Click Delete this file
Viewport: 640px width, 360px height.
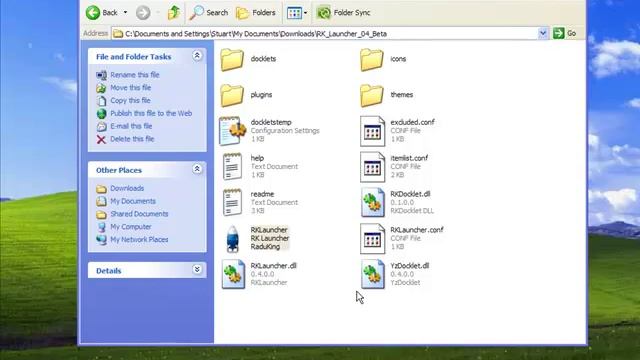pos(132,139)
